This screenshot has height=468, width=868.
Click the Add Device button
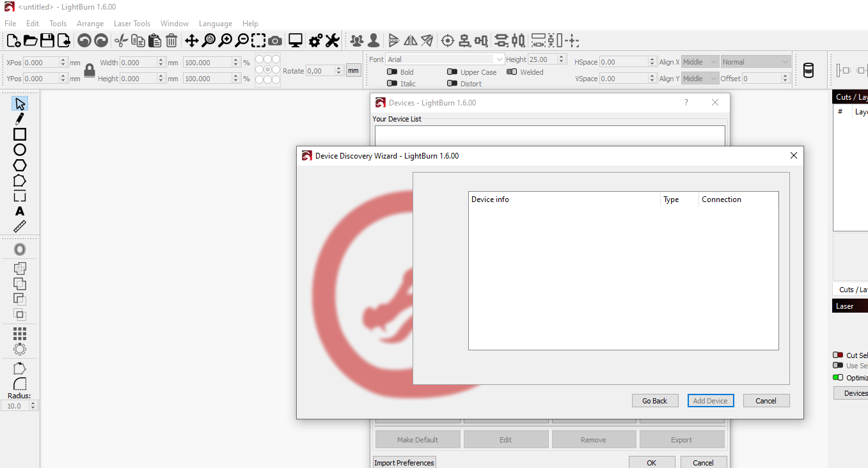(711, 401)
